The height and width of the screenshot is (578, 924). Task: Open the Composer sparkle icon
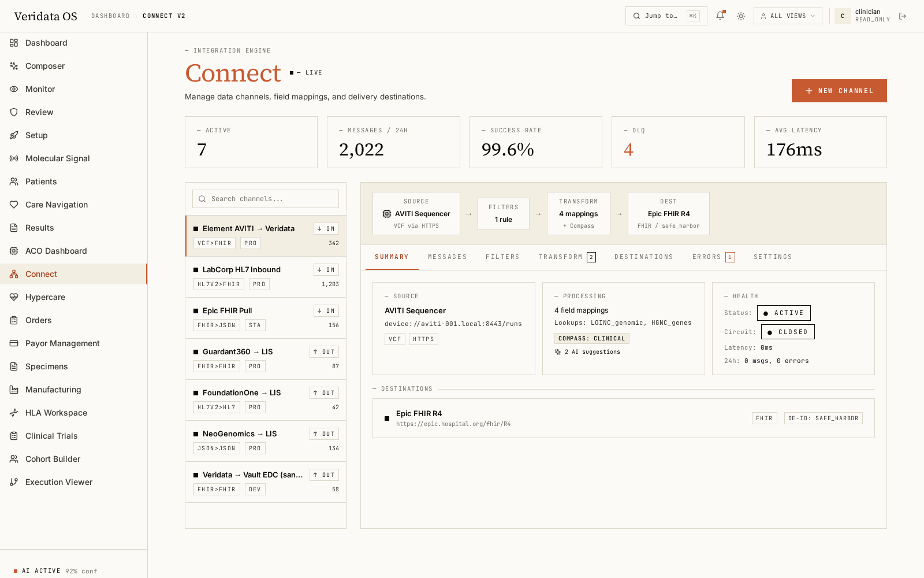[14, 66]
